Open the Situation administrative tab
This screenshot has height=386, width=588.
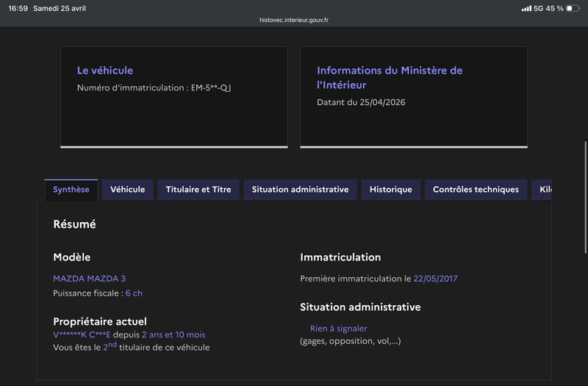(300, 189)
